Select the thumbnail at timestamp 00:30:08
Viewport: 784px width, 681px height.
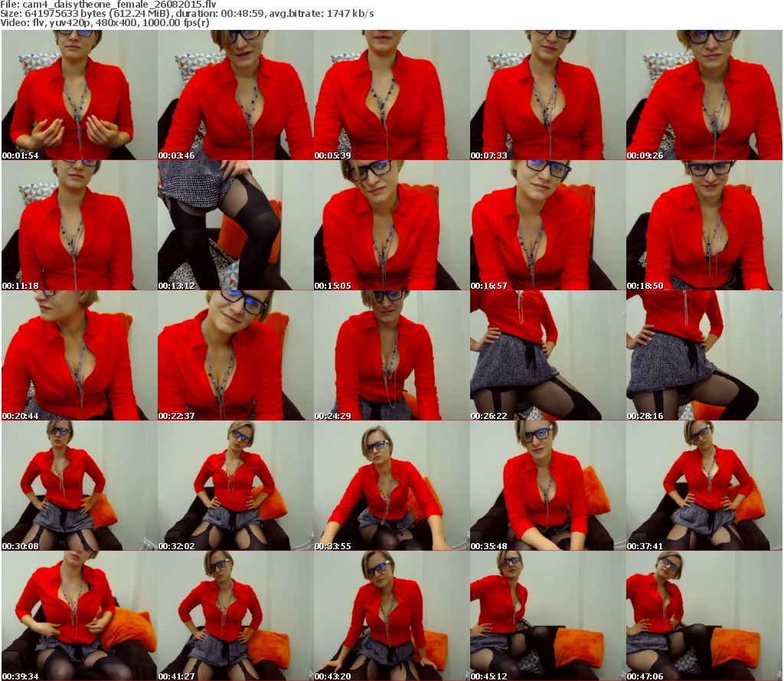click(x=79, y=486)
